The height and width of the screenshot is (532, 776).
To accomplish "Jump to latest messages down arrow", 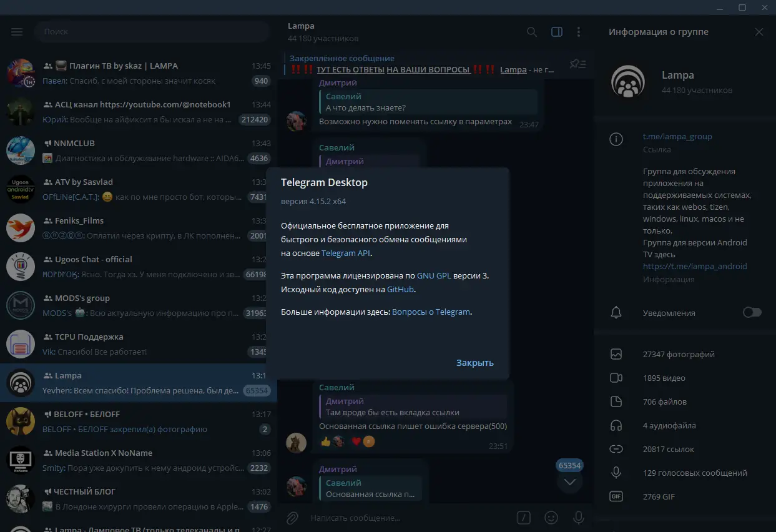I will point(569,482).
